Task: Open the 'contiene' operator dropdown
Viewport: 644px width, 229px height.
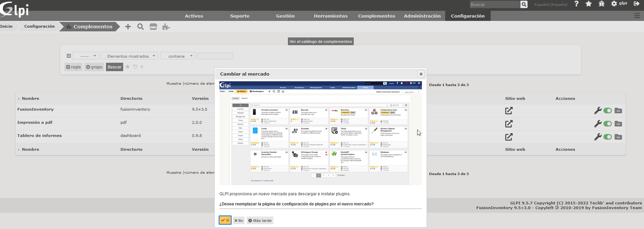Action: (x=178, y=56)
